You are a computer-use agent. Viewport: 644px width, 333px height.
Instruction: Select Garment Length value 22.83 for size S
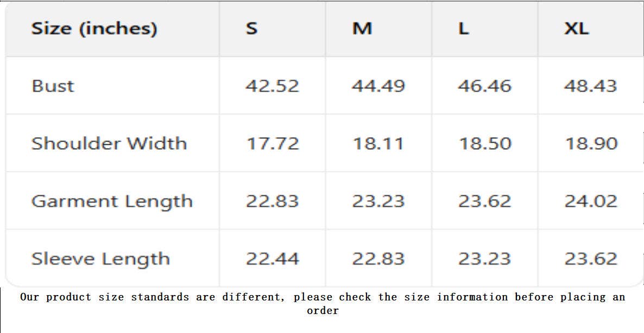pyautogui.click(x=272, y=201)
